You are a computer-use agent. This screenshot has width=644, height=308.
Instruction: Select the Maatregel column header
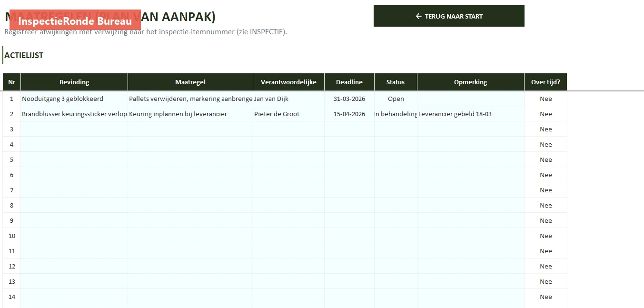pos(190,82)
